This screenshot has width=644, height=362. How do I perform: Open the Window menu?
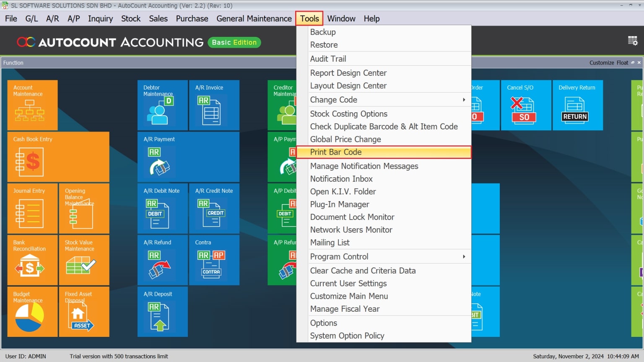coord(341,18)
